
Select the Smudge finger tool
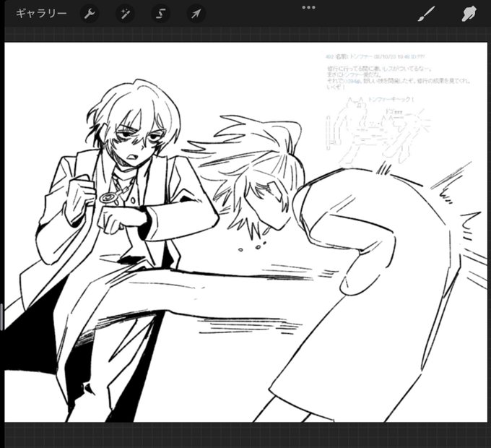pos(469,14)
